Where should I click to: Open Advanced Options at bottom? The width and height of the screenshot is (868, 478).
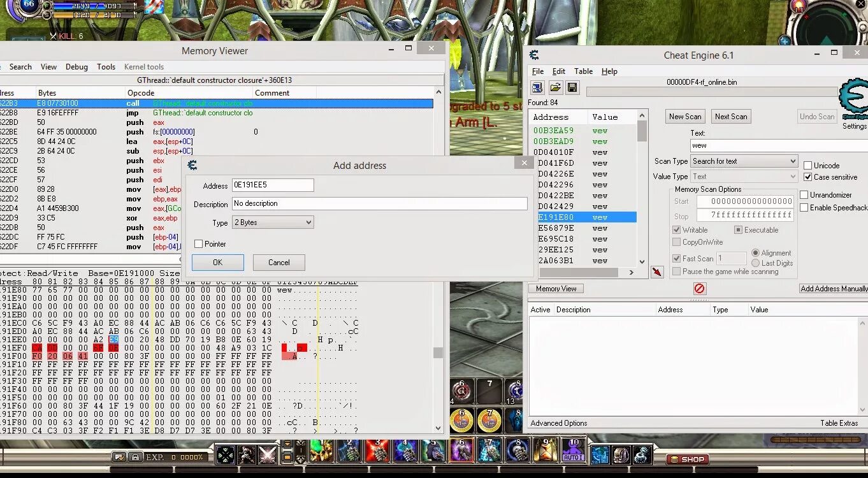[559, 423]
